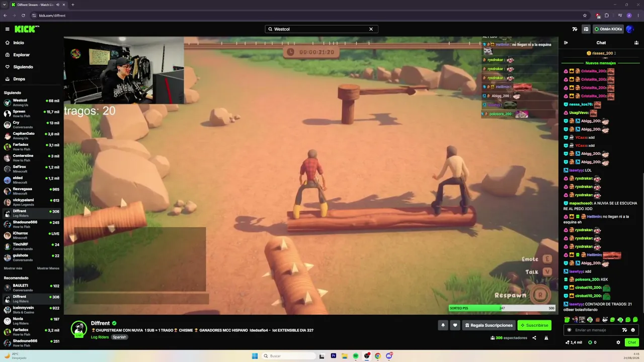
Task: Open the Chrome extensions puzzle icon
Action: [x=607, y=16]
